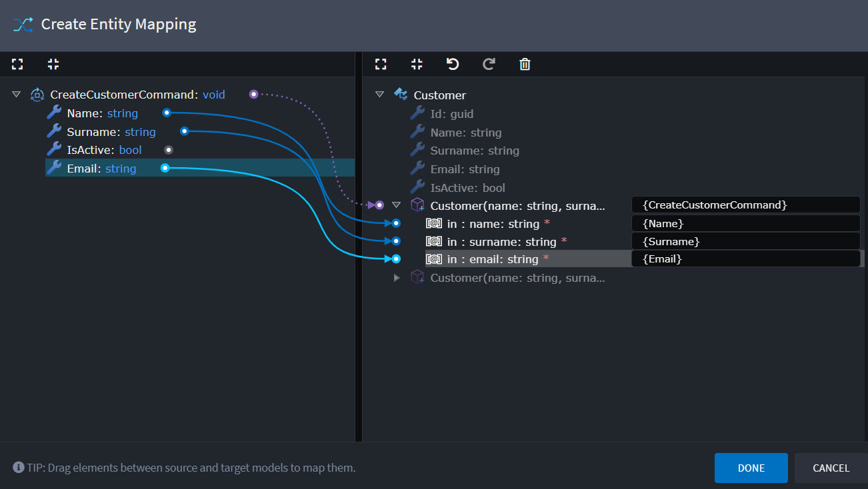The width and height of the screenshot is (868, 489).
Task: Edit the {Surname} mapping expression field
Action: [745, 241]
